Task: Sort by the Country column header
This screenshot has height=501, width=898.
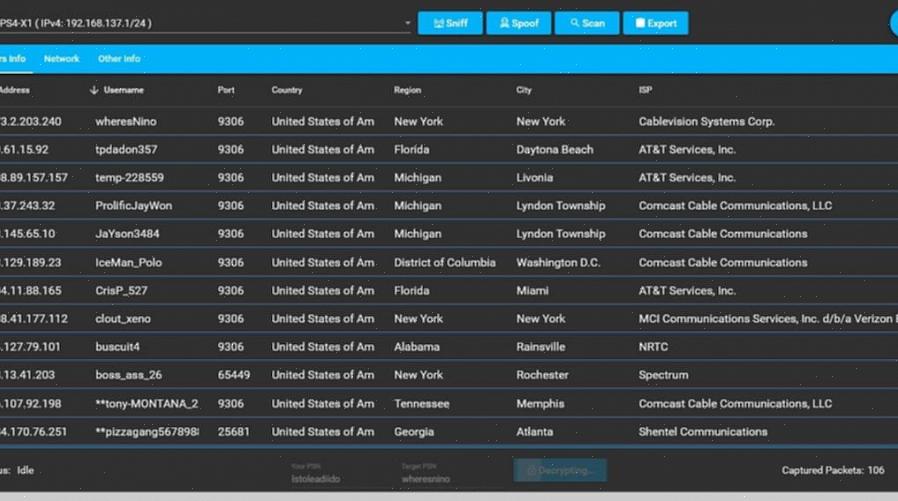Action: click(286, 90)
